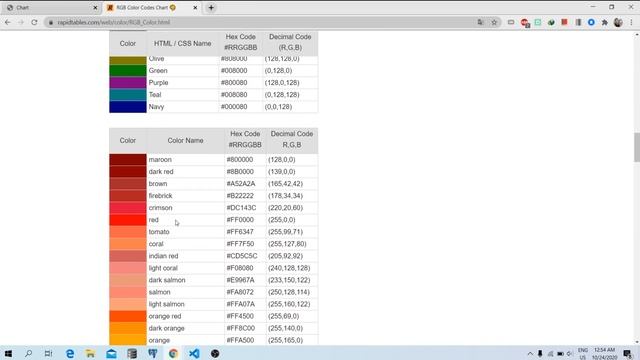Click the maroon color swatch

pos(128,160)
